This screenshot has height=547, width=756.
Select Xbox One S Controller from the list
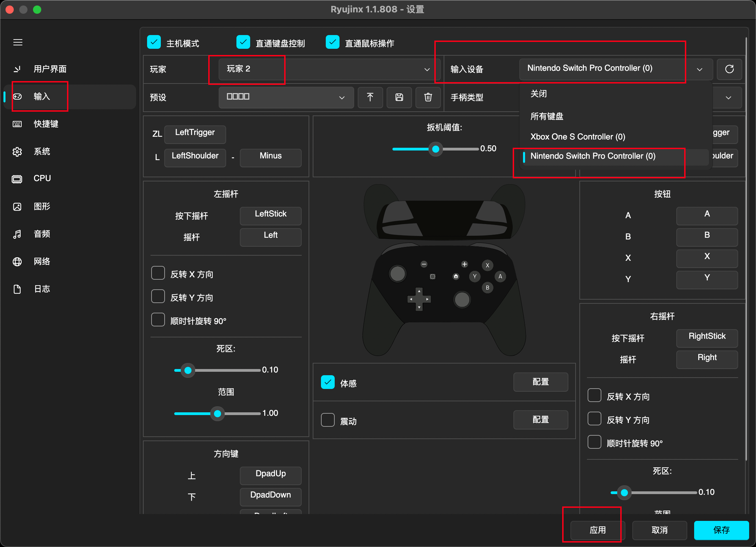point(577,136)
